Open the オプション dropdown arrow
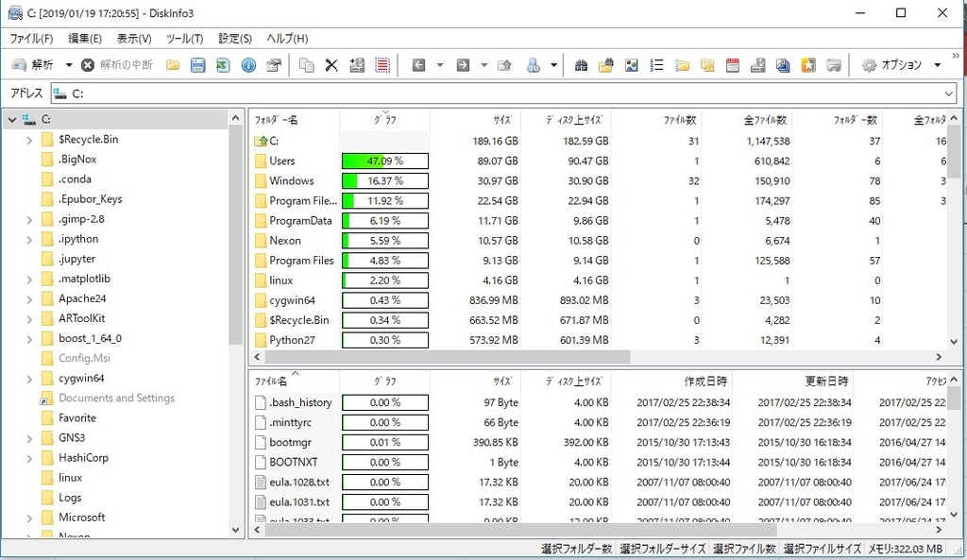967x560 pixels. click(x=938, y=65)
